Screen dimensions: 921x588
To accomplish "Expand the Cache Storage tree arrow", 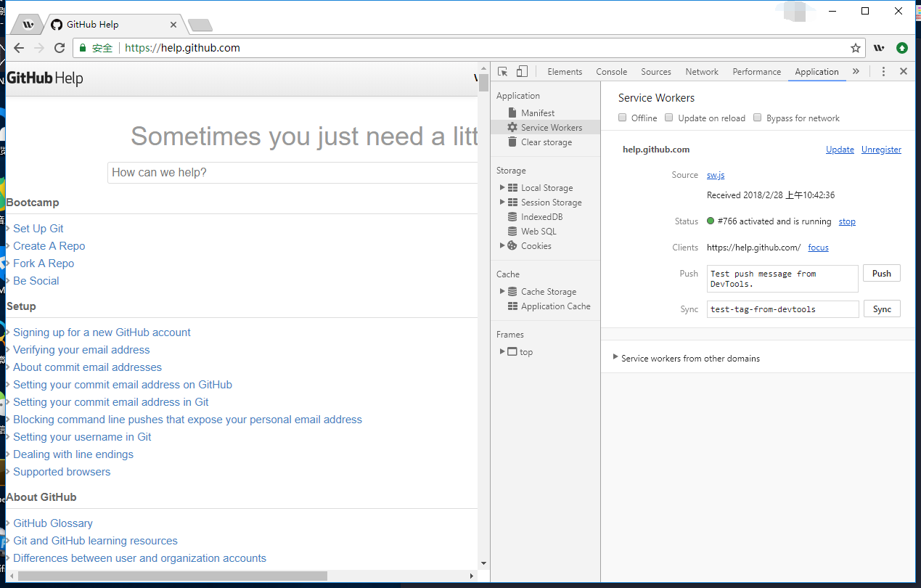I will [502, 291].
